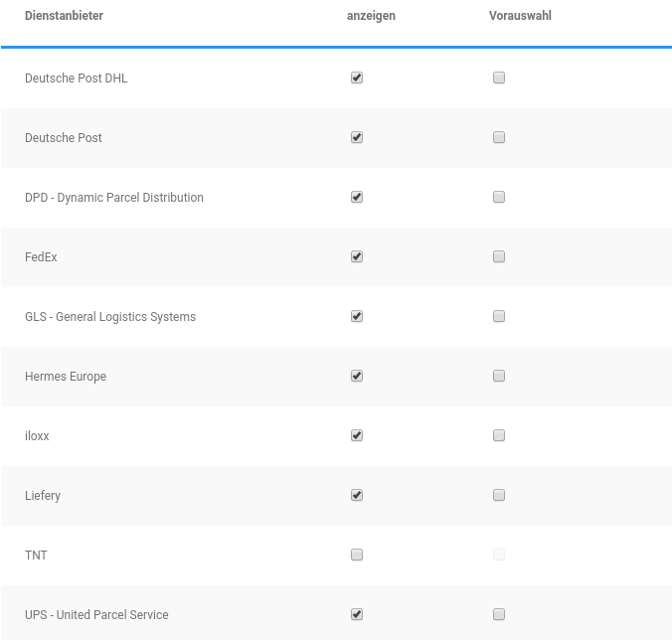Uncheck anzeigen for UPS United Parcel Service
The width and height of the screenshot is (672, 640).
pos(357,614)
